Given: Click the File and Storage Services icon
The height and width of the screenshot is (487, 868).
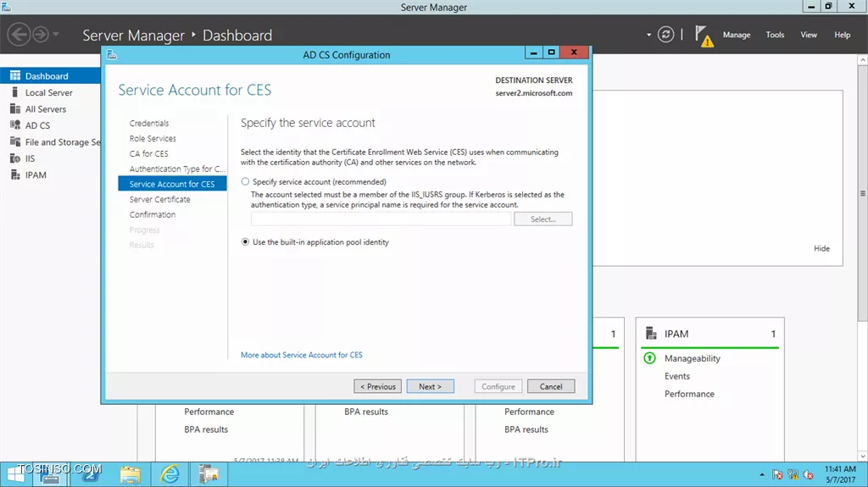Looking at the screenshot, I should pos(15,142).
